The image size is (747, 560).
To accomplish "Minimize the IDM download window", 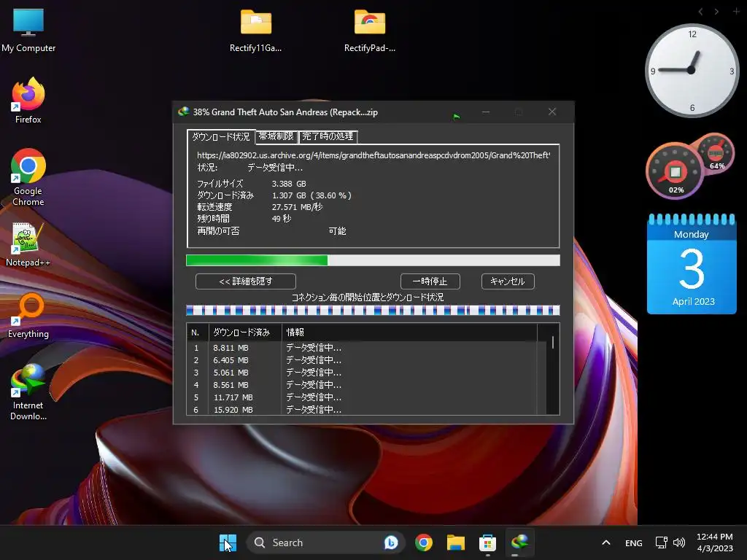I will tap(485, 112).
